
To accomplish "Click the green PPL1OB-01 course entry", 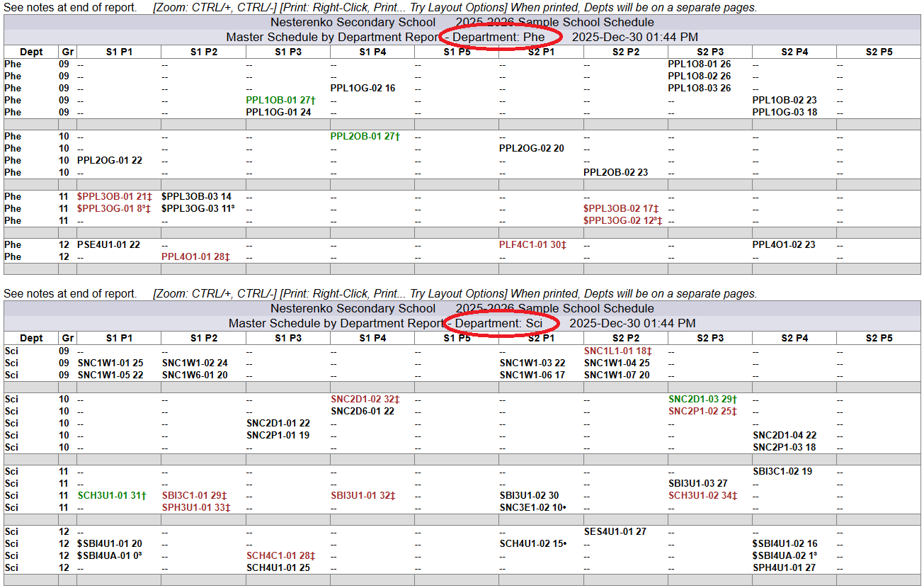I will (x=280, y=101).
